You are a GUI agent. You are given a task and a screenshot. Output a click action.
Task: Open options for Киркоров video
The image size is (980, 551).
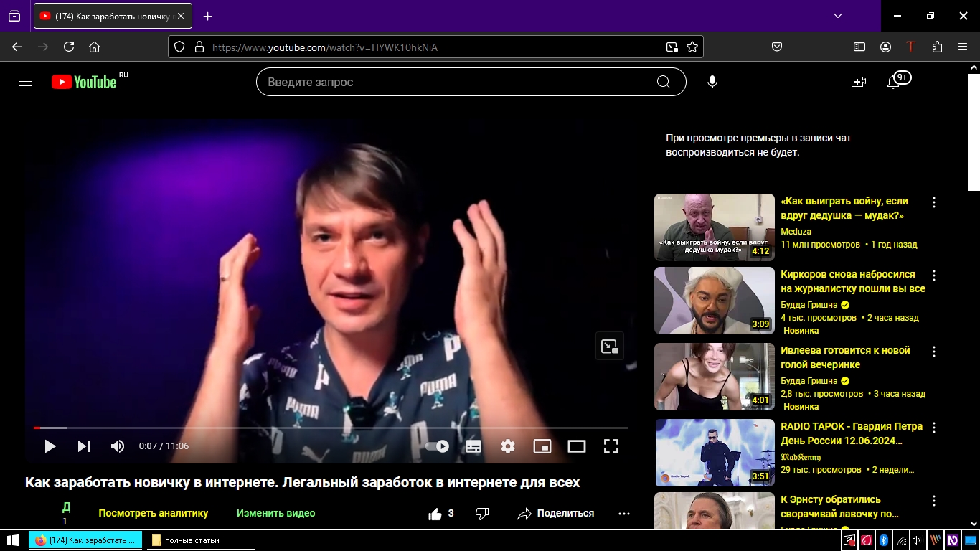[x=934, y=276]
